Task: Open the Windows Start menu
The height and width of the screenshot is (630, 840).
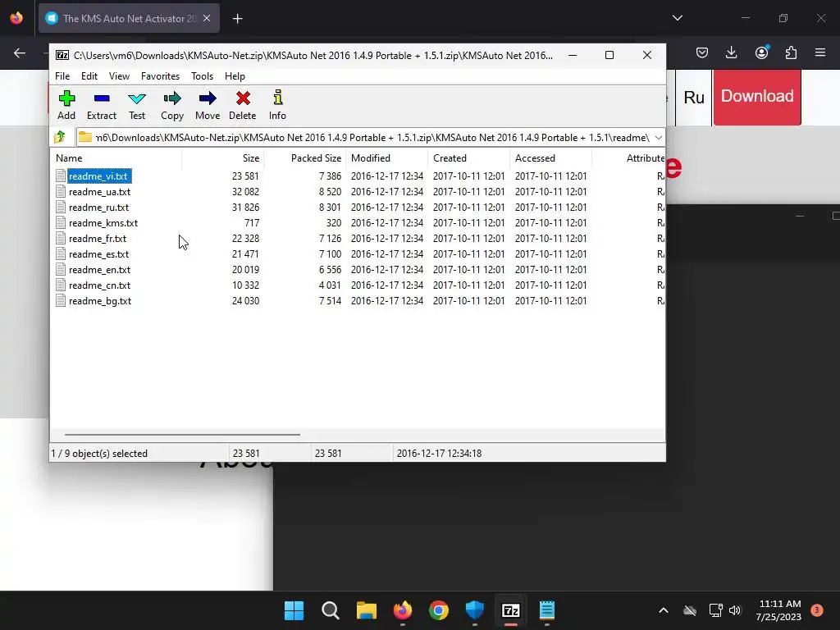Action: click(x=294, y=610)
